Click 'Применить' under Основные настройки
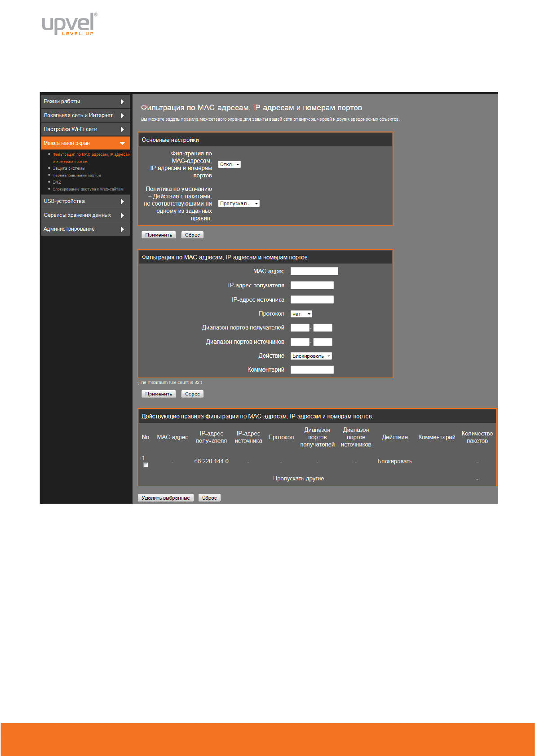The image size is (535, 756). pos(159,235)
